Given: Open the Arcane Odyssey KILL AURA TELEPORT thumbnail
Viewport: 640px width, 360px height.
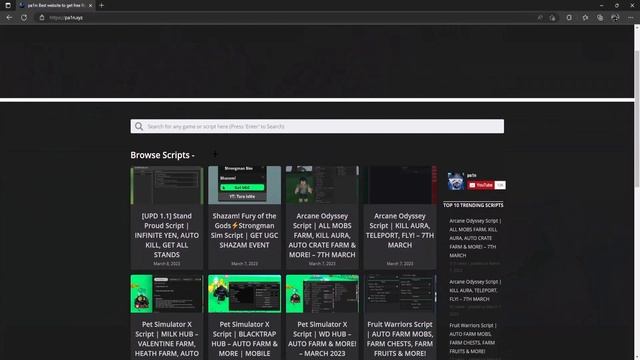Looking at the screenshot, I should click(400, 185).
